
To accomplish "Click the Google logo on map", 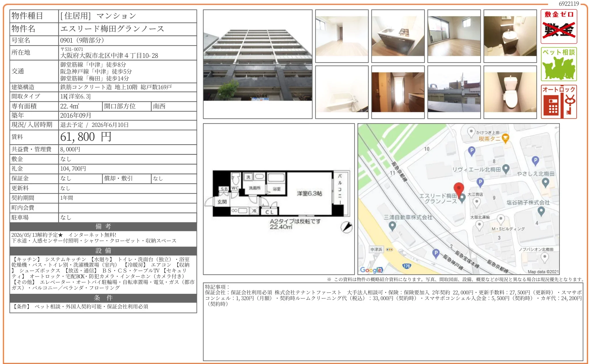I will [371, 270].
